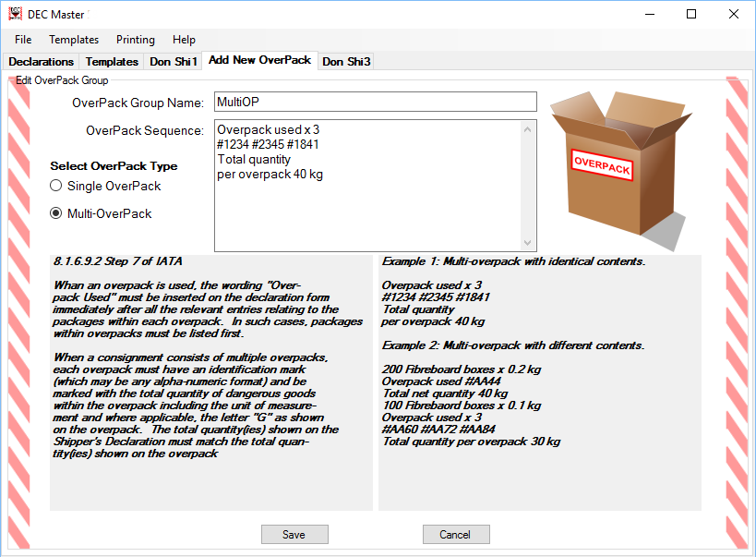This screenshot has width=756, height=557.
Task: Click the sequence box scroll up arrow
Action: [x=528, y=128]
